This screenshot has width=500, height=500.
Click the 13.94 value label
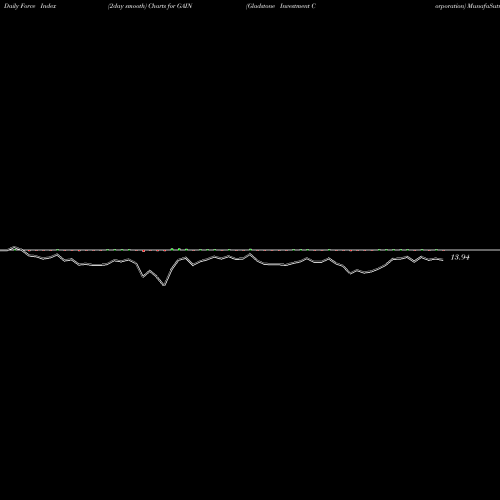[x=460, y=257]
